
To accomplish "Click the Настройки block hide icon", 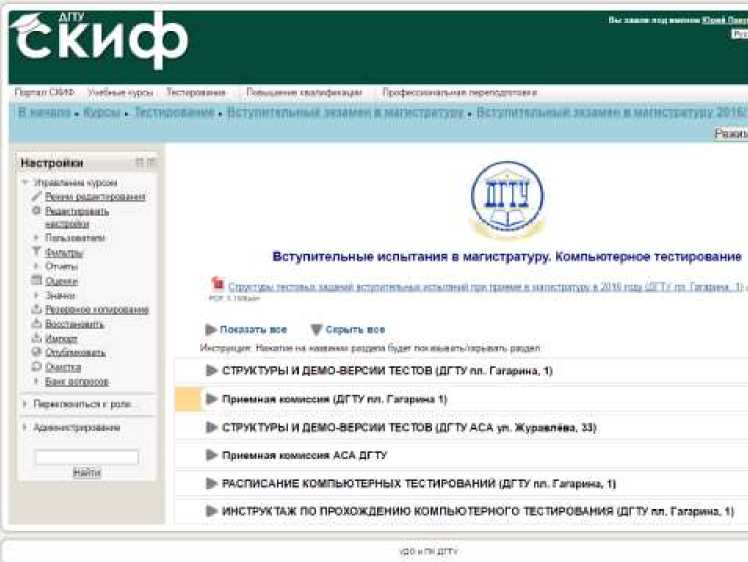I will (x=151, y=162).
